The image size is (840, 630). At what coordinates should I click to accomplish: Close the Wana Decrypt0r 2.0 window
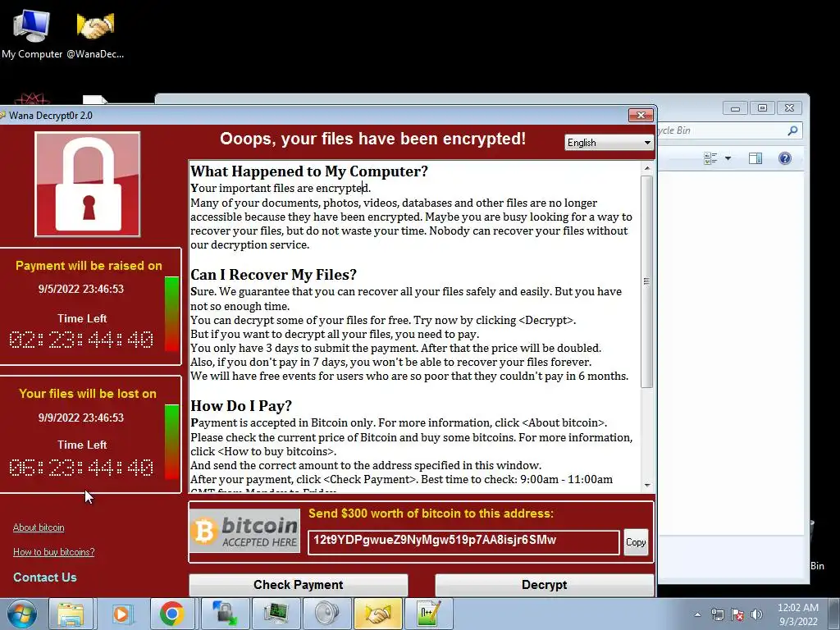point(641,115)
